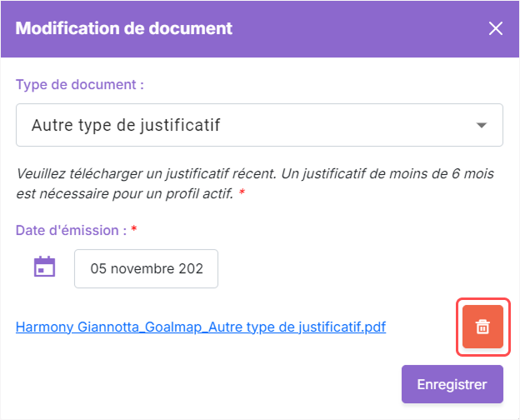
Task: Click the red asterisk beside Date d'émission
Action: (x=134, y=228)
